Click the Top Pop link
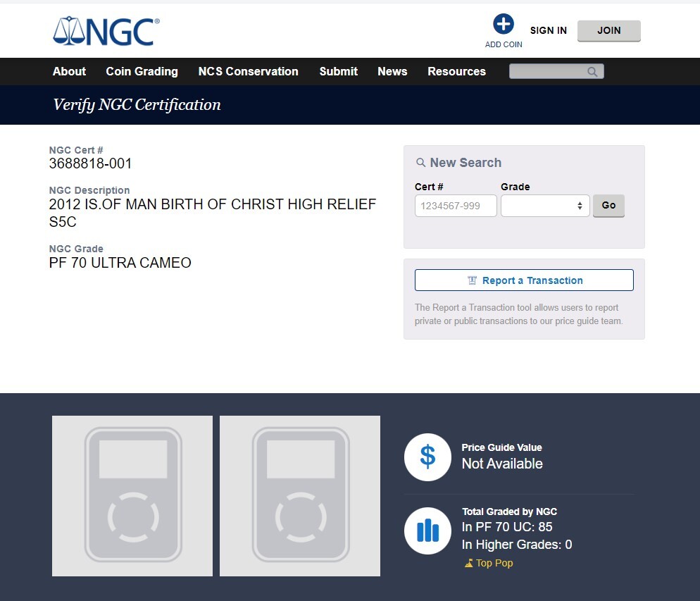The width and height of the screenshot is (700, 601). pyautogui.click(x=494, y=563)
